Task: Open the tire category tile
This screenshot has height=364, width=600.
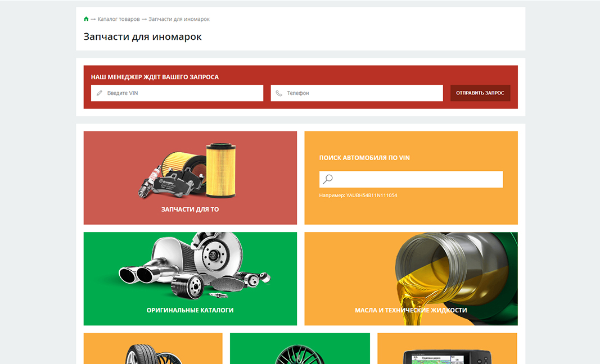Action: pyautogui.click(x=153, y=348)
